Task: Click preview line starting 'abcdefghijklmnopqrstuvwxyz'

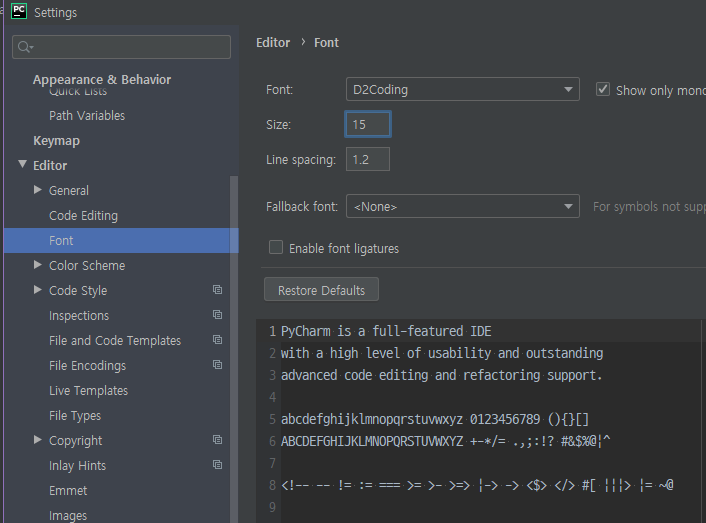Action: [x=434, y=419]
